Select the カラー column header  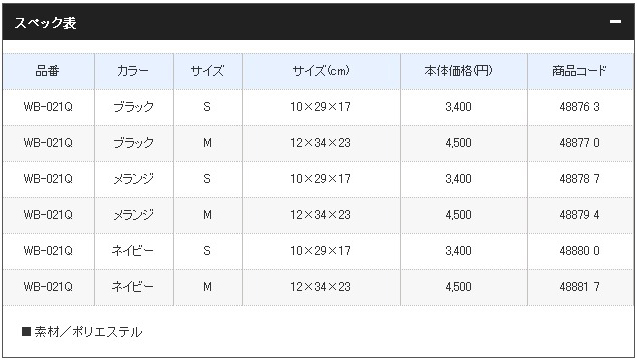pyautogui.click(x=133, y=71)
